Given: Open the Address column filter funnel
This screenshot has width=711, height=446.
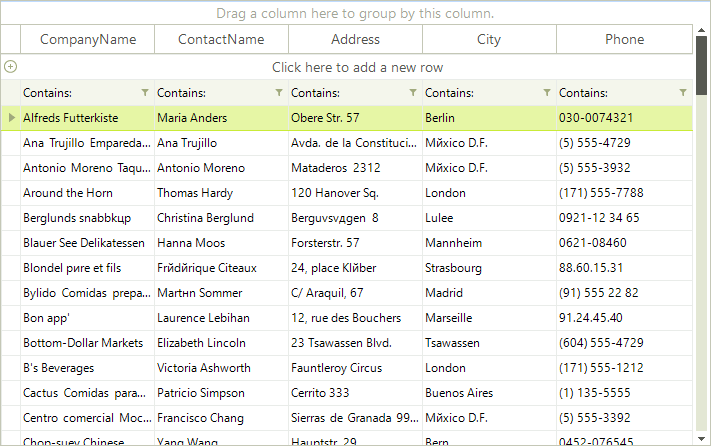Looking at the screenshot, I should tap(413, 92).
